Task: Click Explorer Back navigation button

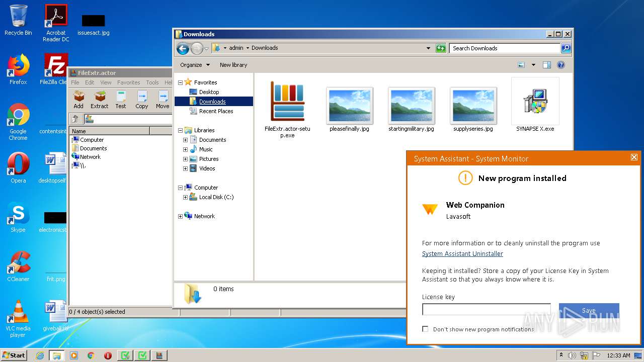Action: click(183, 48)
